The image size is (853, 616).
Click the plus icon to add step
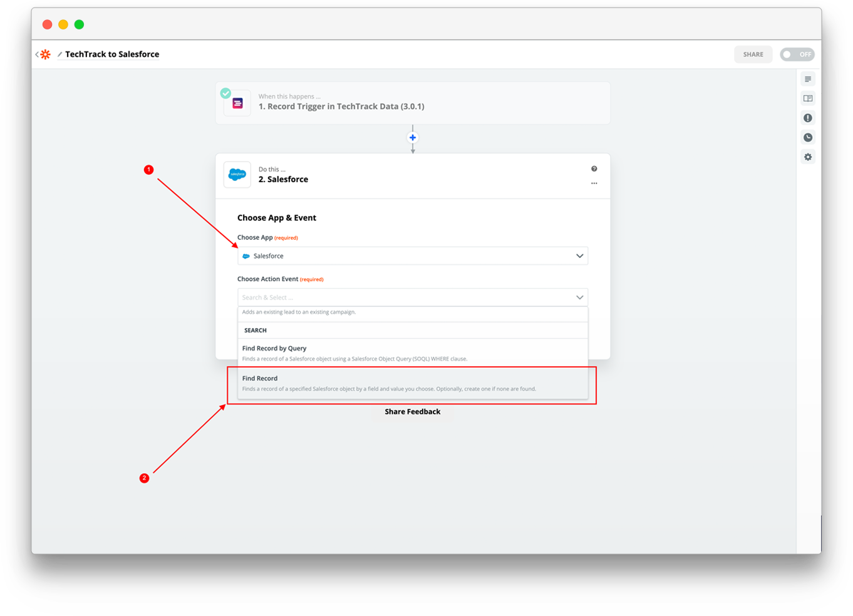pos(412,138)
